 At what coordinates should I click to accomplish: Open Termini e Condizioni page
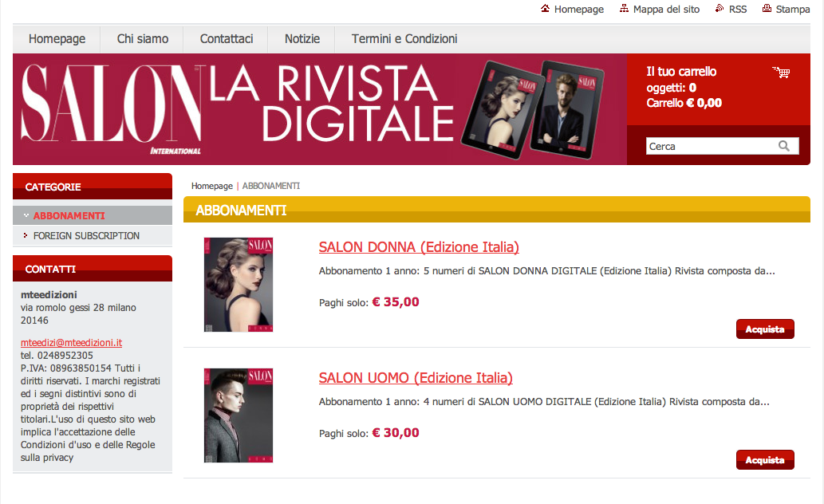click(404, 39)
